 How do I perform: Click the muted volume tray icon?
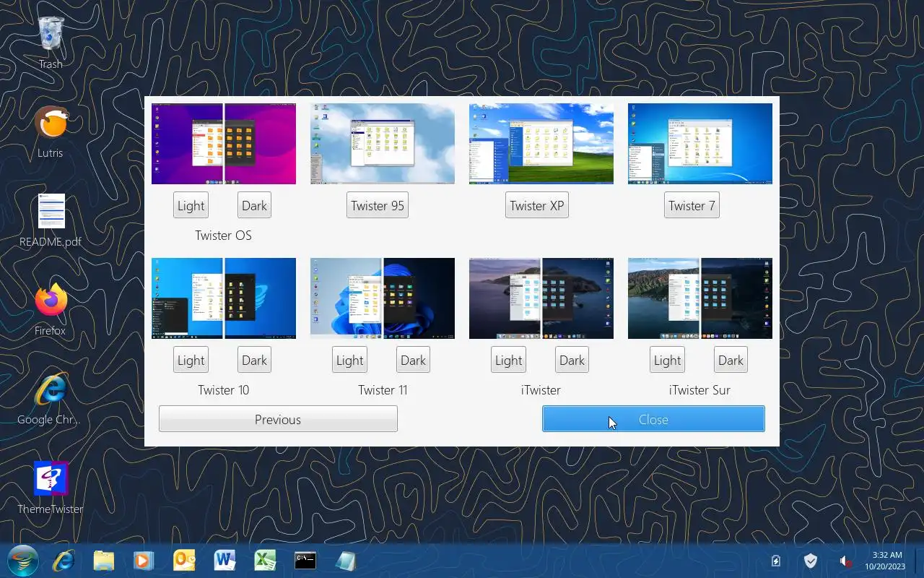click(x=845, y=561)
